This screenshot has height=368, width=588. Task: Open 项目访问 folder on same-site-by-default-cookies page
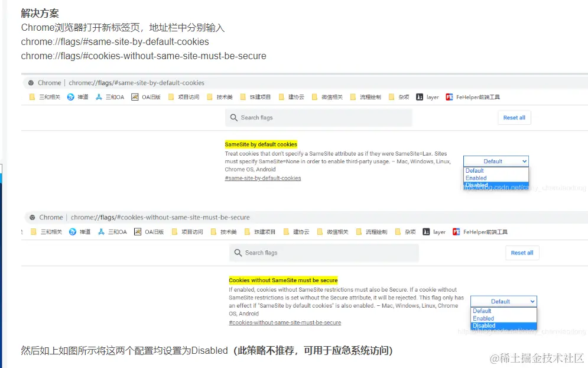pos(184,97)
